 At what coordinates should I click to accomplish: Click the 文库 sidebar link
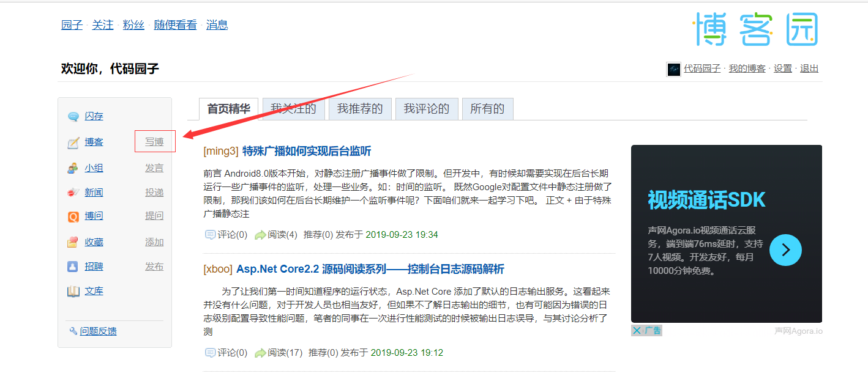pos(94,292)
